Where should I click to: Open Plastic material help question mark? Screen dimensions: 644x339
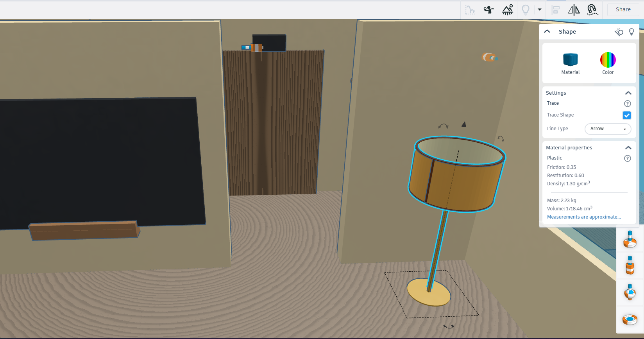[628, 158]
